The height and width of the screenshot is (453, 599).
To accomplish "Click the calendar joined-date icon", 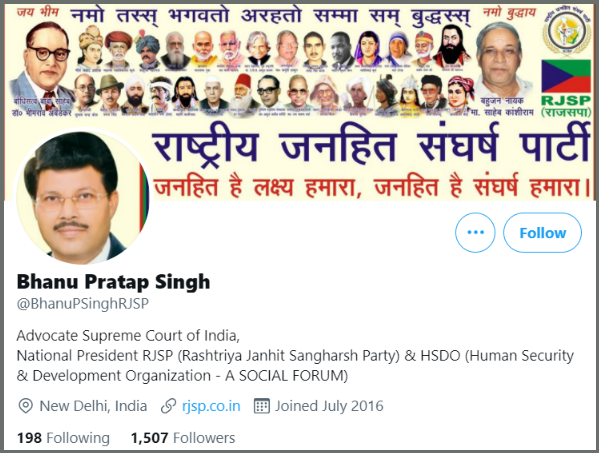I will [x=262, y=406].
